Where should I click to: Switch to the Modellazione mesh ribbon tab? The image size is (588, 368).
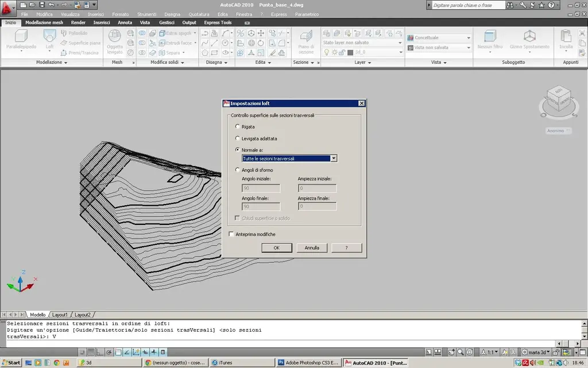[44, 22]
